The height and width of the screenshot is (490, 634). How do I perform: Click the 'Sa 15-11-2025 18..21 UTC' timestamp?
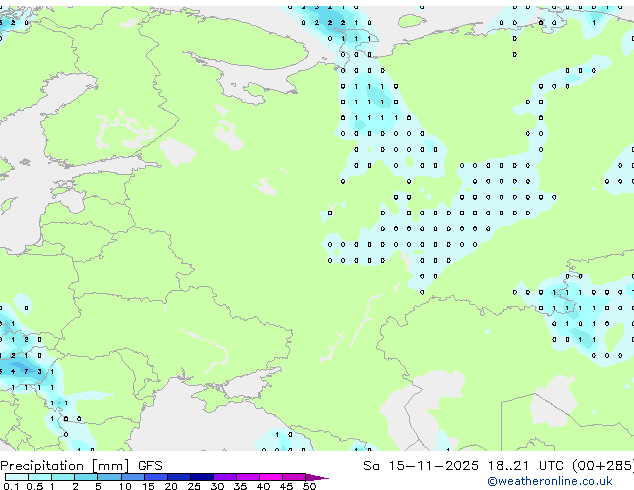463,466
